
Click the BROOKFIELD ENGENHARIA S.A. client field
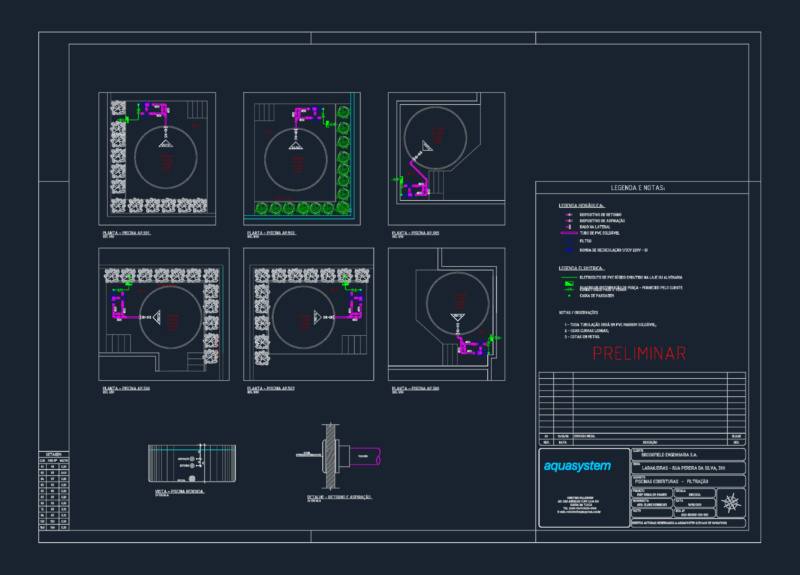(688, 454)
